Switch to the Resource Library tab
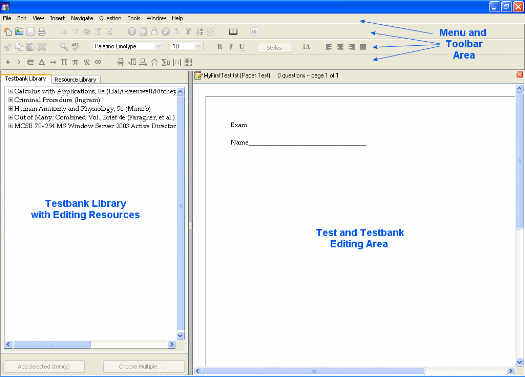525x377 pixels. point(75,79)
